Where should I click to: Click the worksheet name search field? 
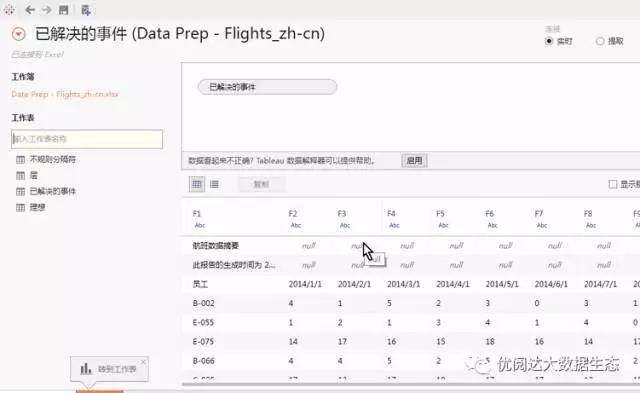click(87, 139)
